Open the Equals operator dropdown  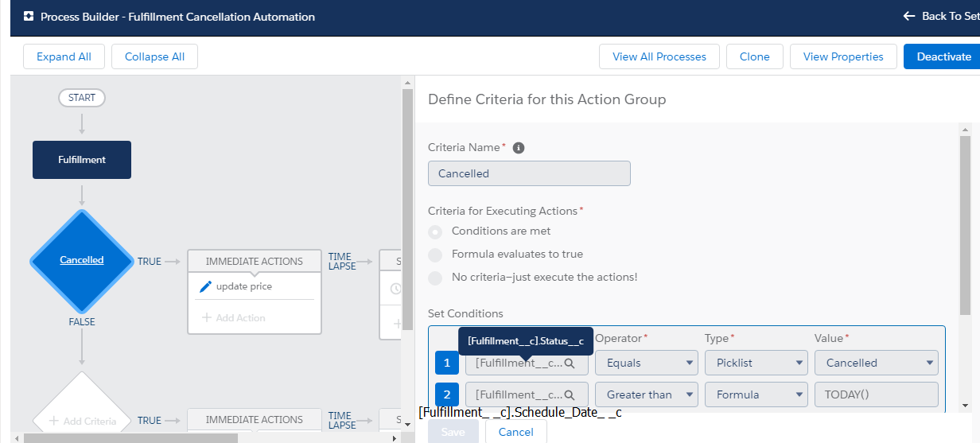pos(646,363)
